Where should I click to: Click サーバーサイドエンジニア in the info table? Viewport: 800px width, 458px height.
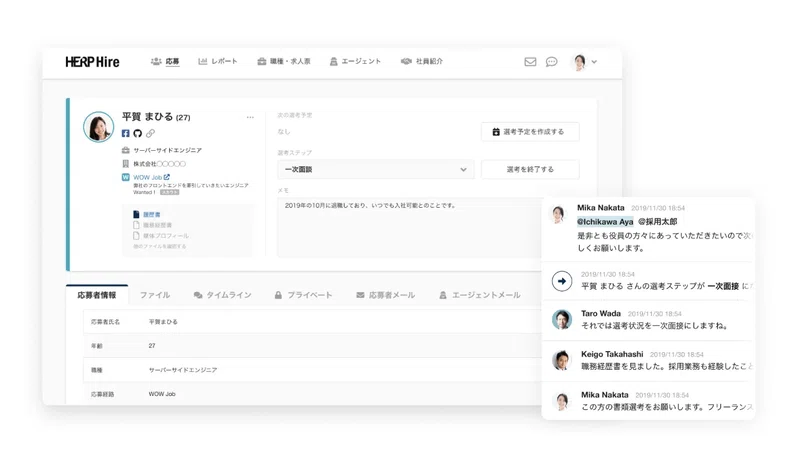click(183, 370)
